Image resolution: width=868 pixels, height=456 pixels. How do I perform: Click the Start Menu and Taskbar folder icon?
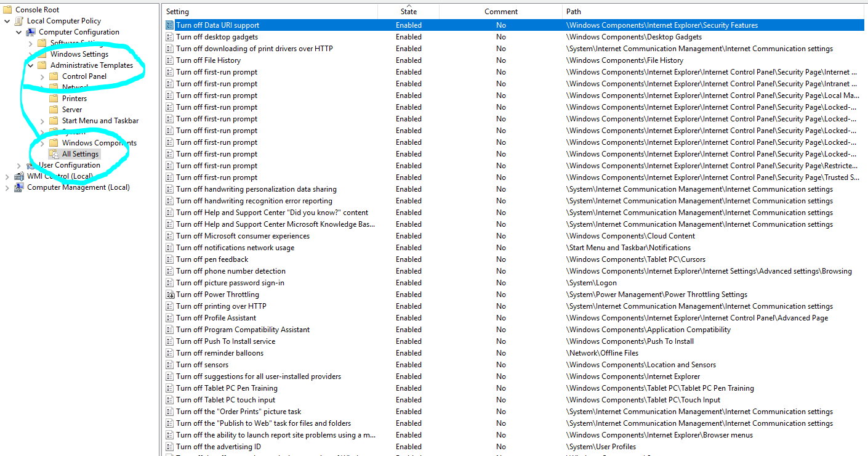coord(54,121)
